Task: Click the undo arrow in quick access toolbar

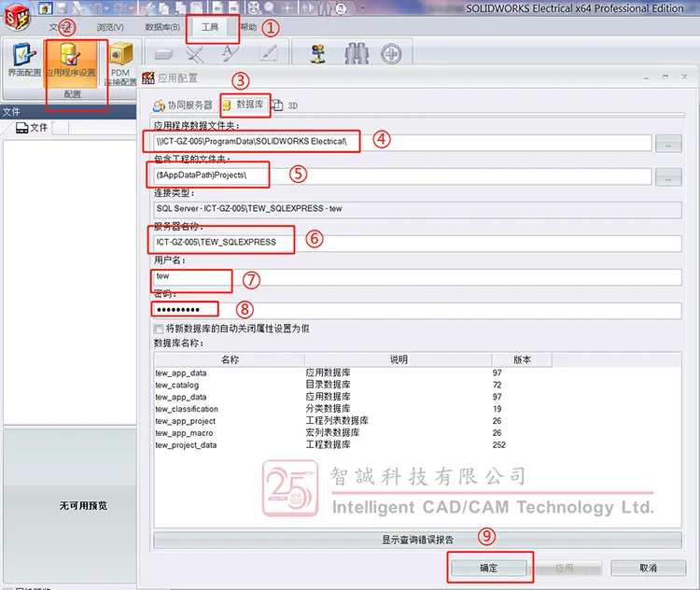Action: pos(95,7)
